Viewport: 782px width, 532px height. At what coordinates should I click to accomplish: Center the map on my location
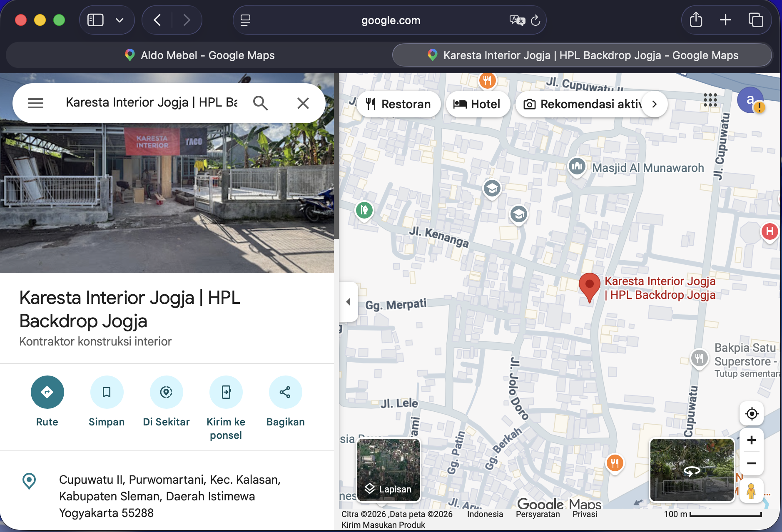[752, 414]
